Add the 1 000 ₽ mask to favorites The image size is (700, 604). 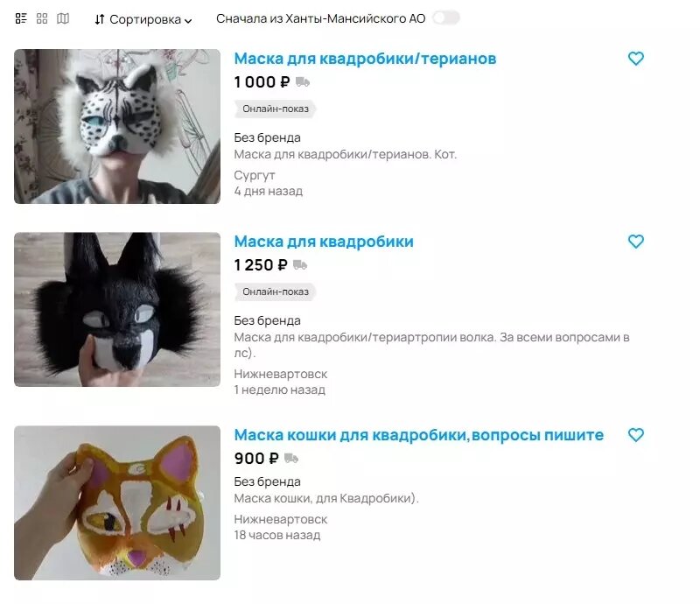pos(636,59)
